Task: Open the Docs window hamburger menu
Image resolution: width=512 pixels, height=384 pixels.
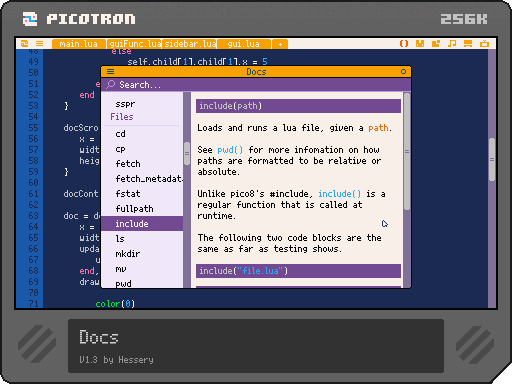Action: (110, 72)
